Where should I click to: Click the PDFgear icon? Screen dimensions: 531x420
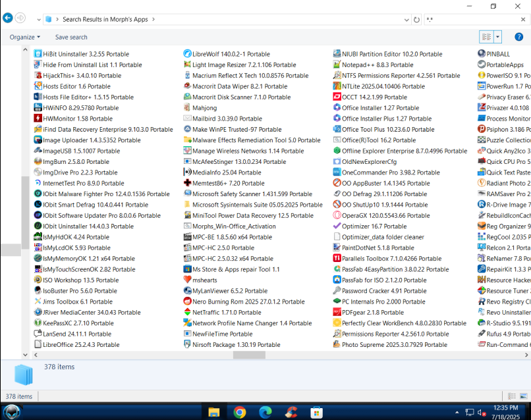coord(337,312)
